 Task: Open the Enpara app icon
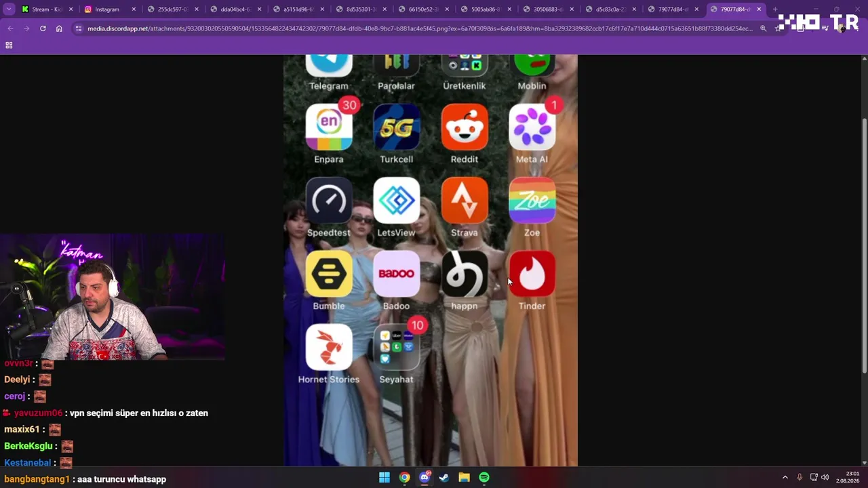(329, 127)
